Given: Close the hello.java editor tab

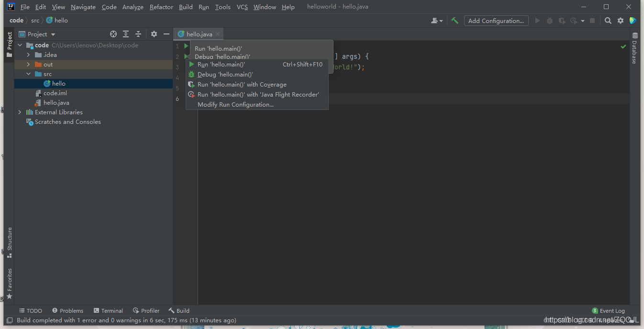Looking at the screenshot, I should pos(218,34).
